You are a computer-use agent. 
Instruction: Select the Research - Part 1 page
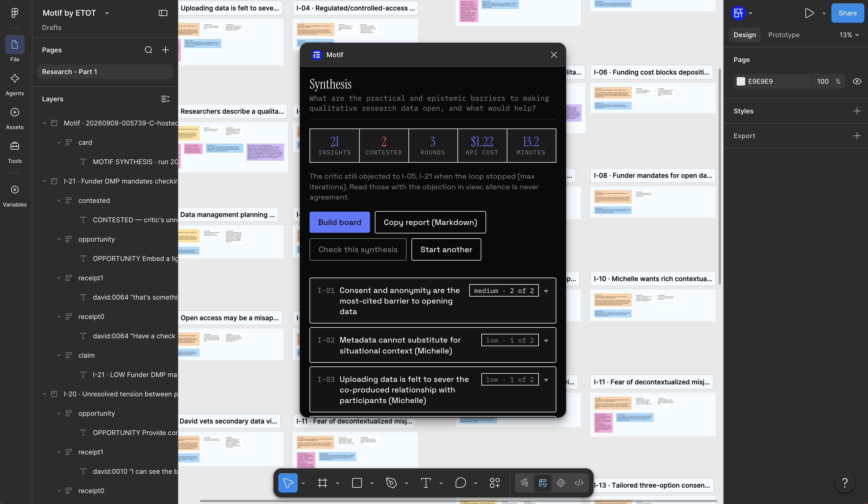[x=105, y=72]
